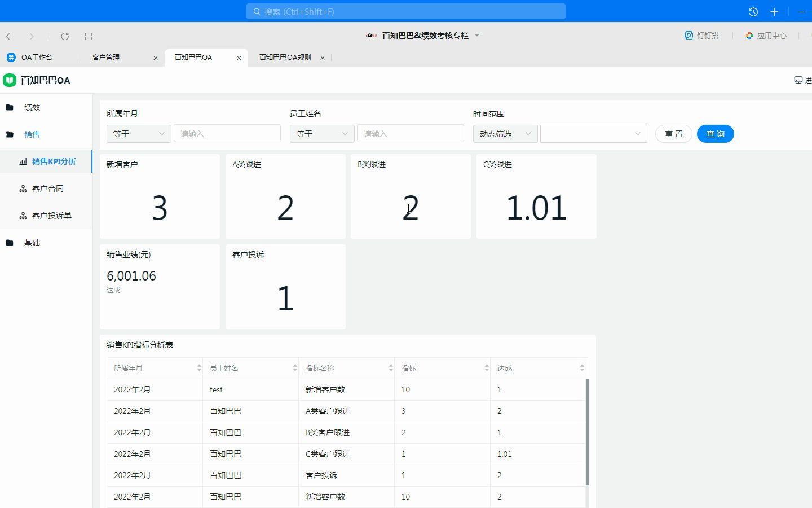Close the 客户管理 tab
The image size is (812, 508).
coord(156,58)
